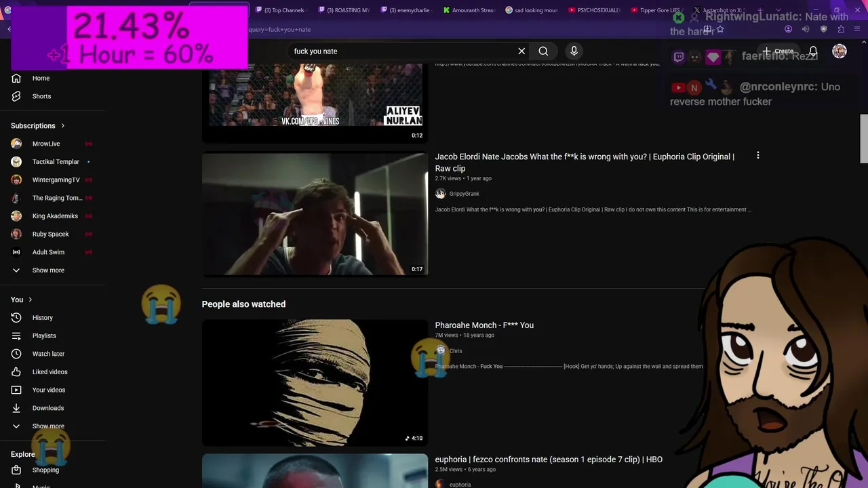Open Downloads in the sidebar
The height and width of the screenshot is (488, 868).
48,408
